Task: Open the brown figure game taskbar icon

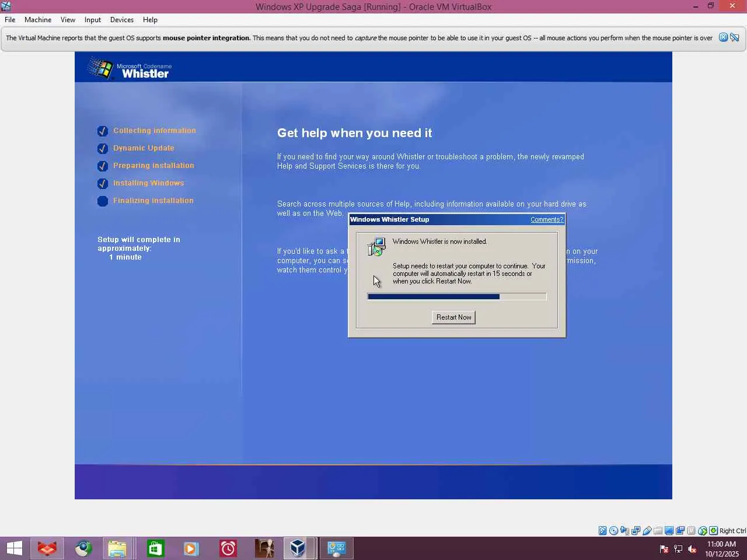Action: click(264, 548)
